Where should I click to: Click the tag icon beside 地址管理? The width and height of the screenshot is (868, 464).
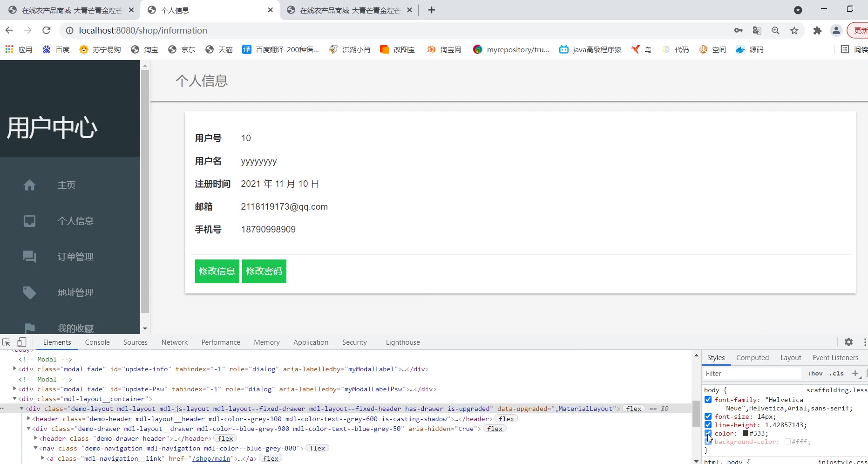click(x=29, y=293)
